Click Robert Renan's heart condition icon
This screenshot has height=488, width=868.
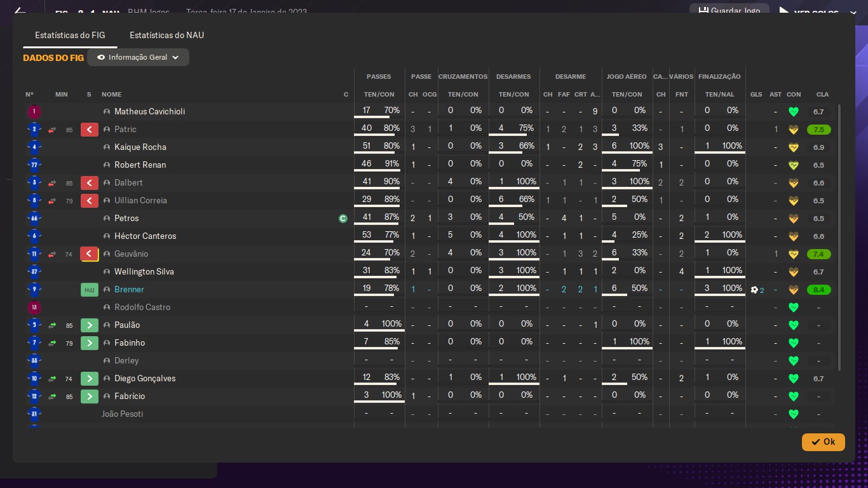(793, 165)
